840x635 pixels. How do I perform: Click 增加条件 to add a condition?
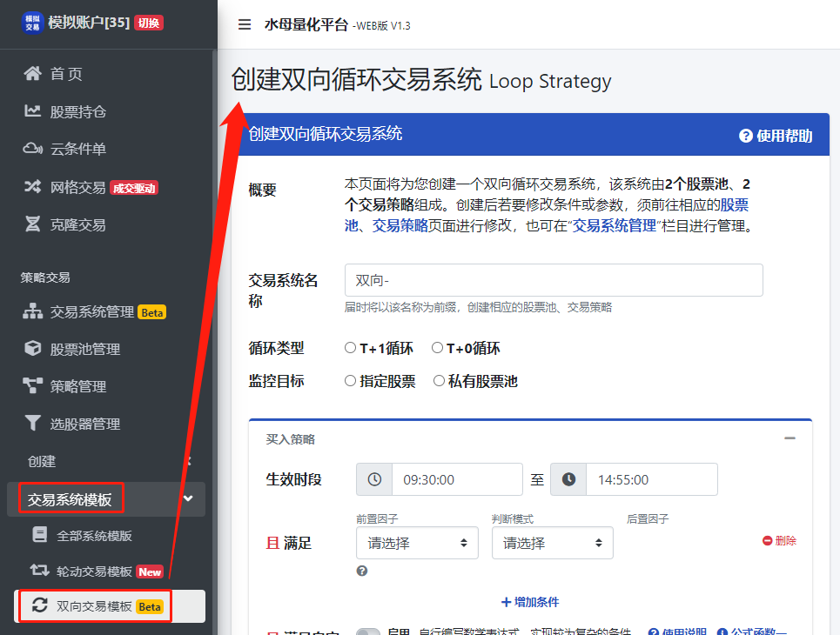(530, 602)
